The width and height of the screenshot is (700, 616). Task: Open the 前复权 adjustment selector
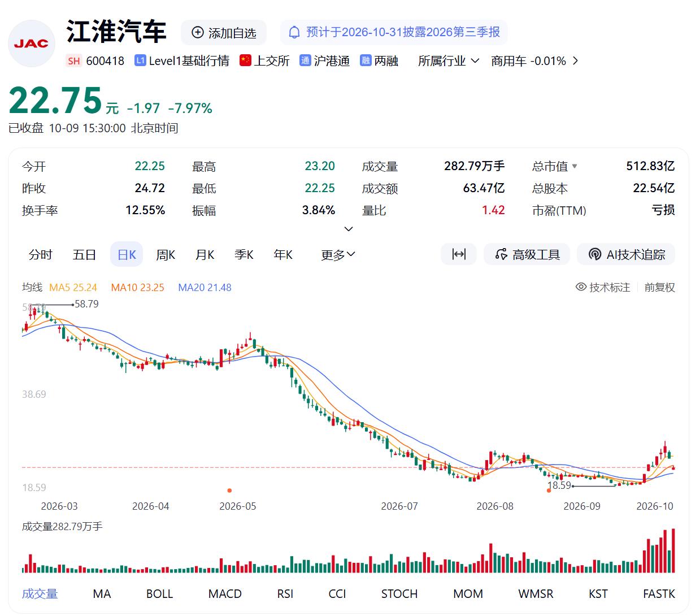coord(660,287)
